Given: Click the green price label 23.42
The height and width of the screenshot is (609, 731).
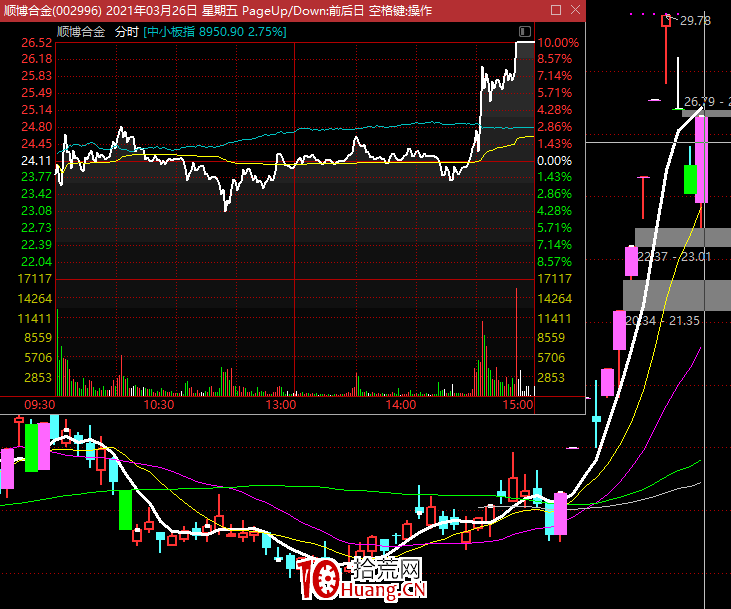Looking at the screenshot, I should point(36,194).
